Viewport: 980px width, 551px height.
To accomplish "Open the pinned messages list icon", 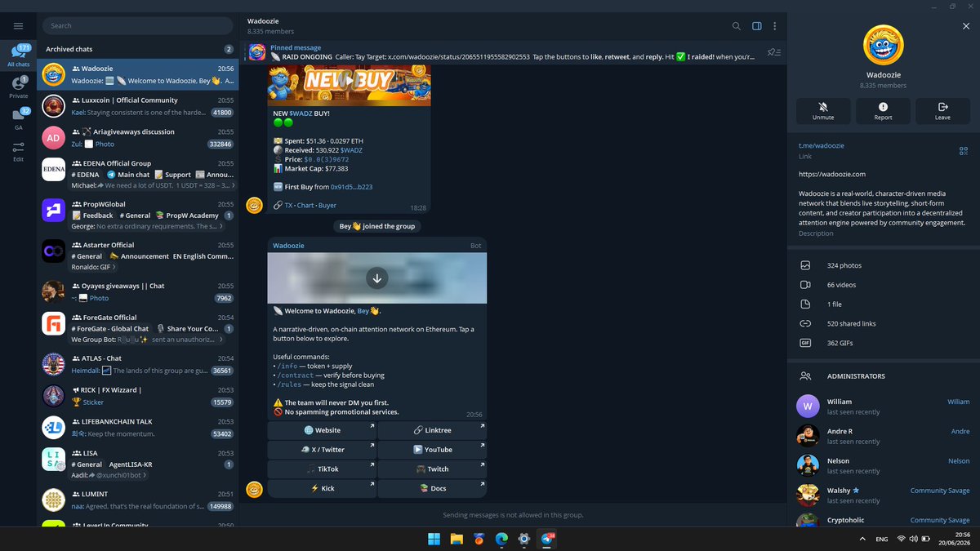I will [773, 52].
